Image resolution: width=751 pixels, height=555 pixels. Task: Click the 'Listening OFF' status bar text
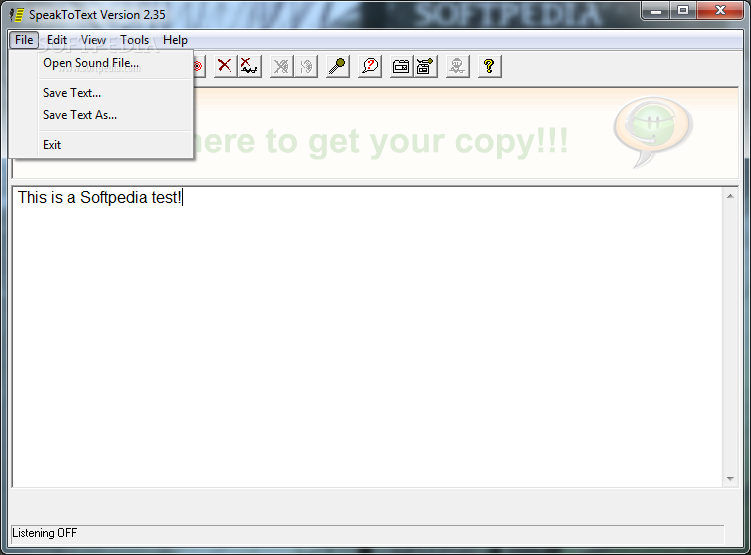pos(45,533)
